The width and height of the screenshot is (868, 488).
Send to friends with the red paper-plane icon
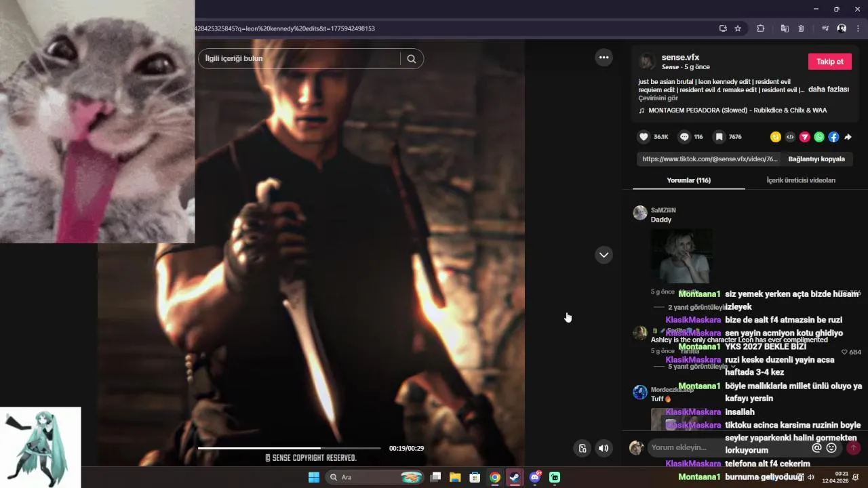[805, 137]
